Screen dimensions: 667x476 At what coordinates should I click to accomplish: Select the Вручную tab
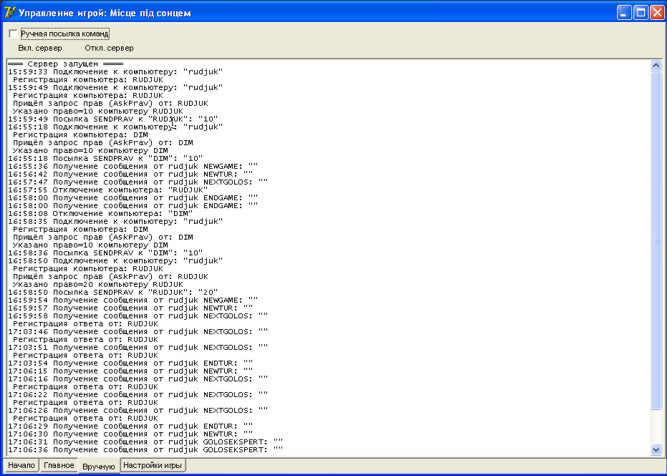point(98,466)
